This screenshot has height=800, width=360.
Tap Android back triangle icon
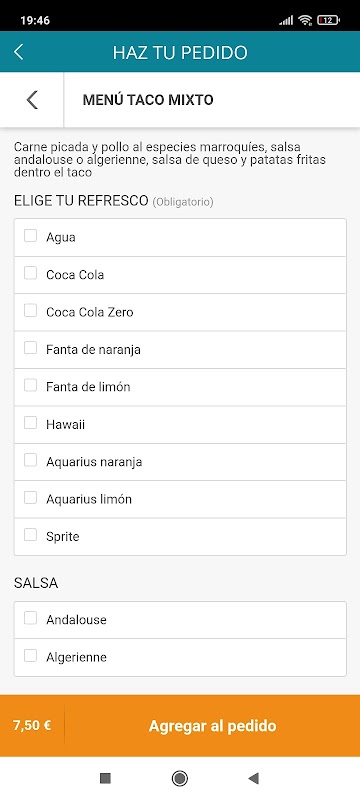253,778
